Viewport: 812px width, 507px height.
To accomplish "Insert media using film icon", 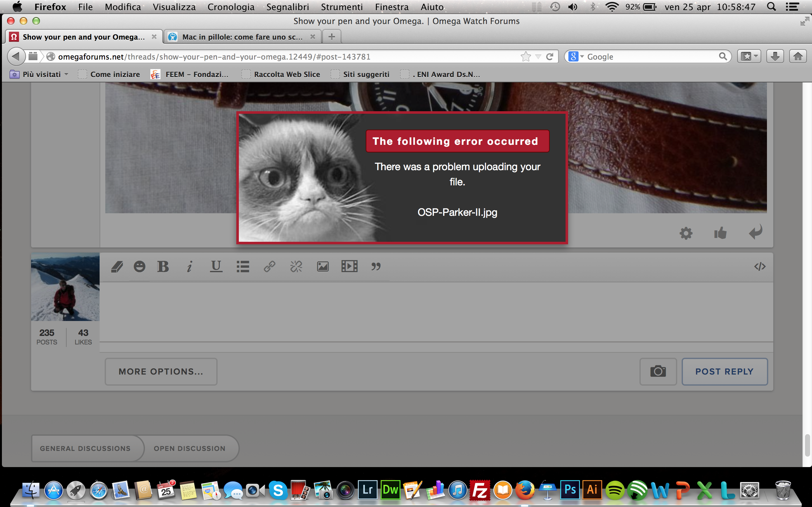I will click(349, 266).
